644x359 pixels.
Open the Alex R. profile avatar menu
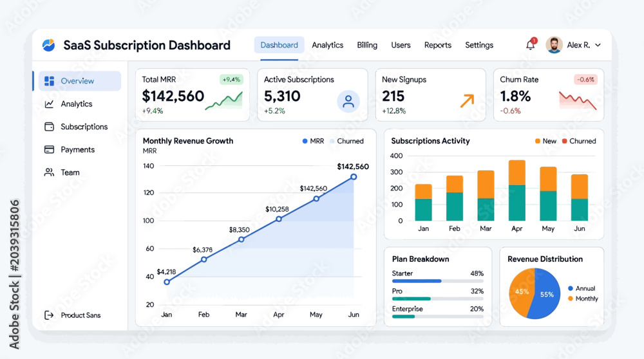554,45
